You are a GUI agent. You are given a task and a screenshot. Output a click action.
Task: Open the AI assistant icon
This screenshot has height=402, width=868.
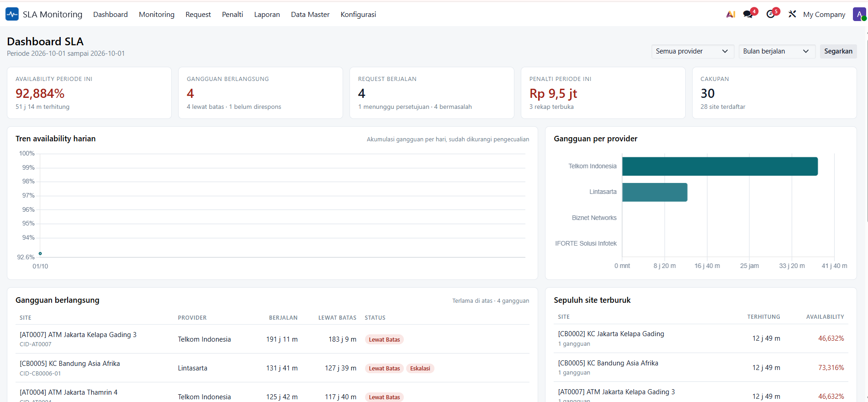pos(730,14)
